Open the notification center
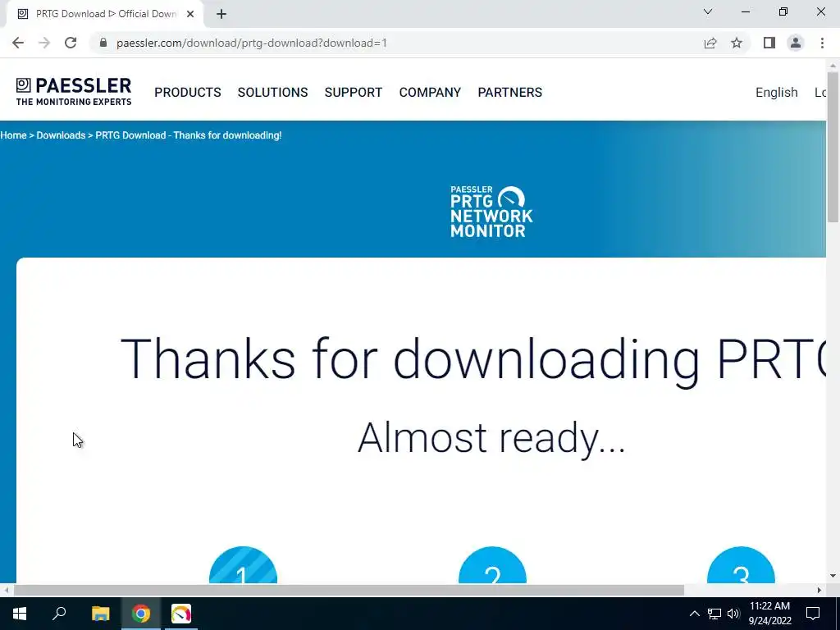This screenshot has height=630, width=840. (813, 614)
